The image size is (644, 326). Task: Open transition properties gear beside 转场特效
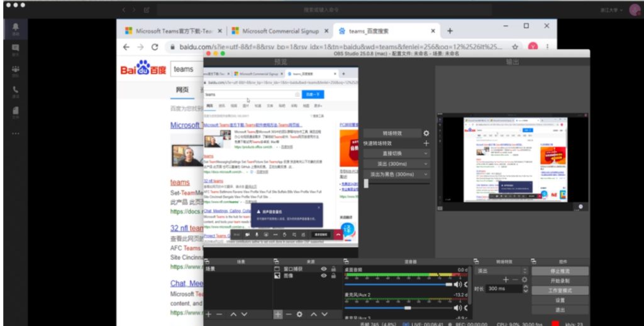426,133
